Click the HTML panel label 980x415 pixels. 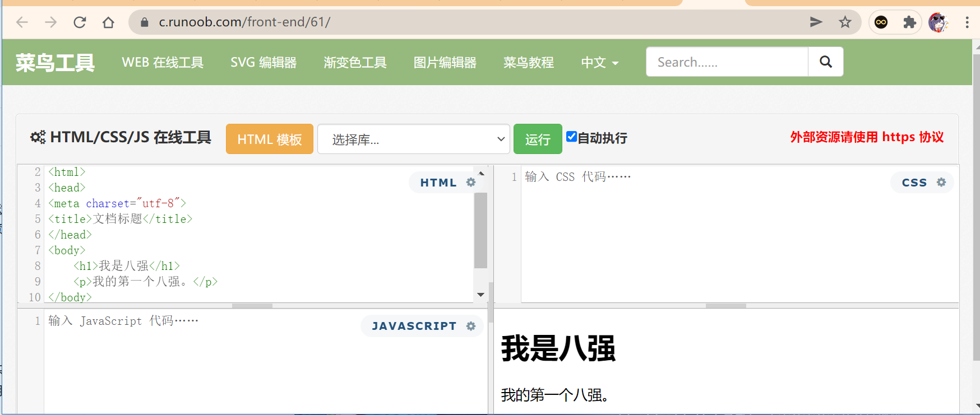[x=438, y=183]
